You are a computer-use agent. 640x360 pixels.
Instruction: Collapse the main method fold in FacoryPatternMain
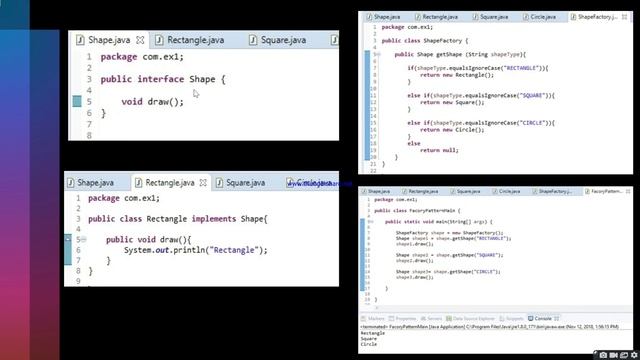371,222
